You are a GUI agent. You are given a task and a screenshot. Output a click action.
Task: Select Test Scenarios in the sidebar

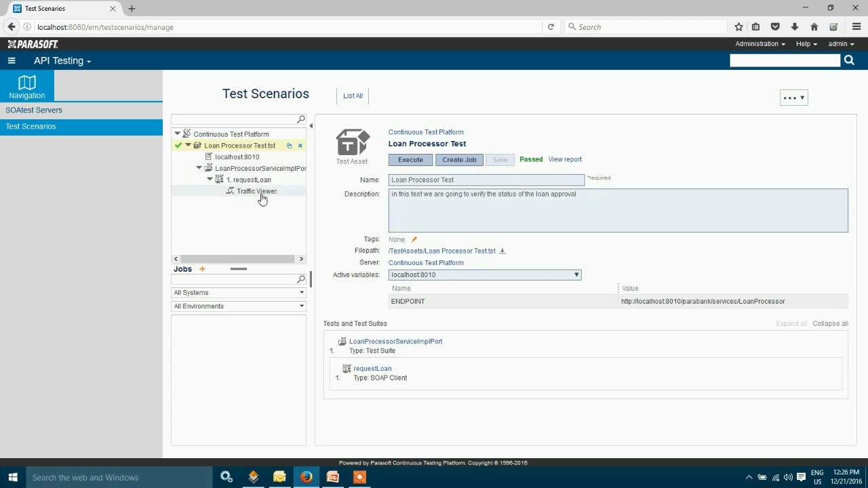(x=81, y=126)
